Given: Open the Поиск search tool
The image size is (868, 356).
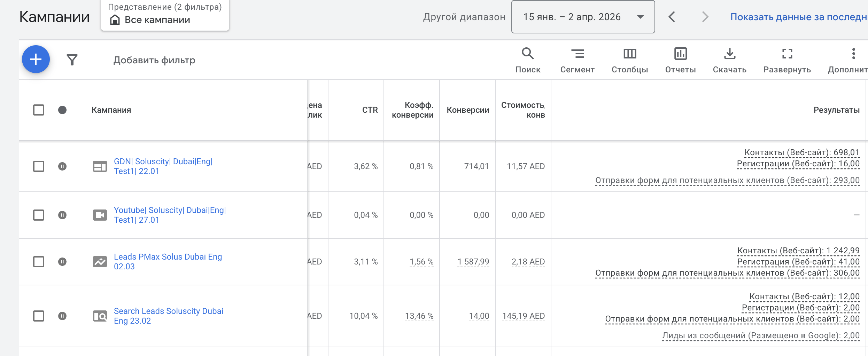Looking at the screenshot, I should click(x=528, y=60).
